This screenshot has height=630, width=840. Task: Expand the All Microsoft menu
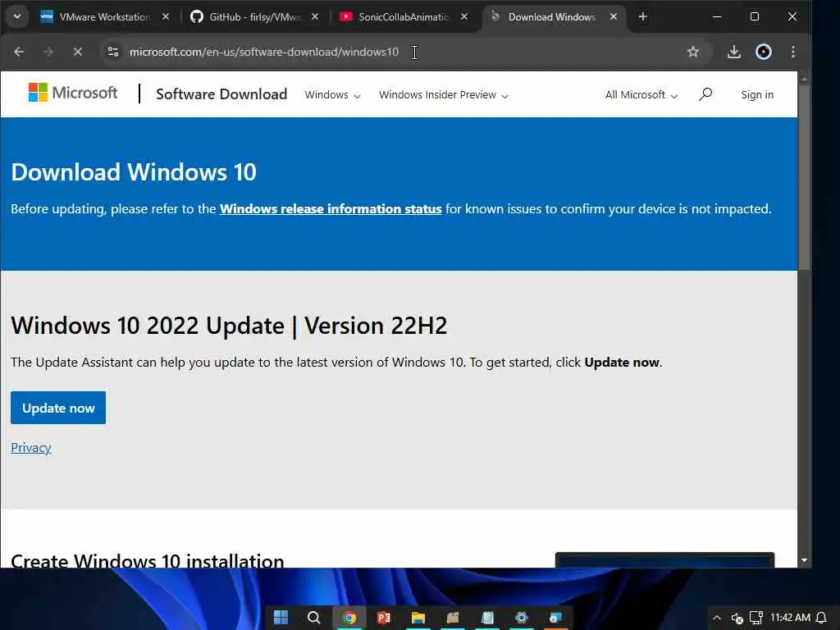click(x=641, y=95)
